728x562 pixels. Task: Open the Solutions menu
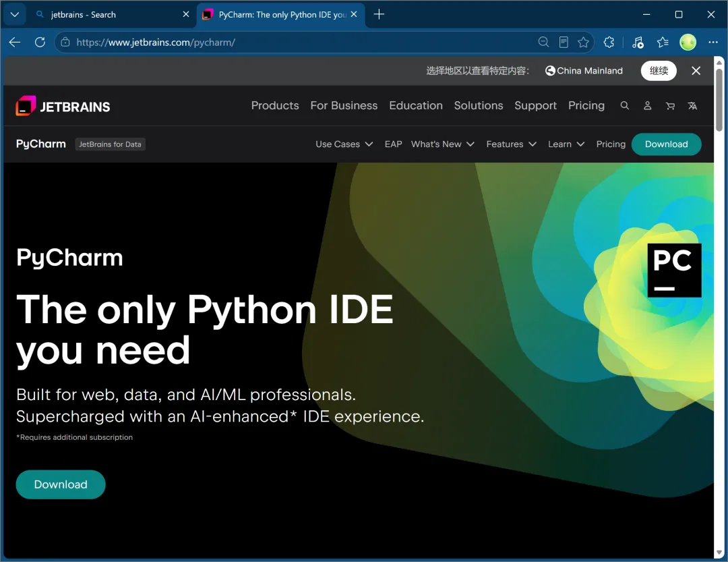click(478, 105)
